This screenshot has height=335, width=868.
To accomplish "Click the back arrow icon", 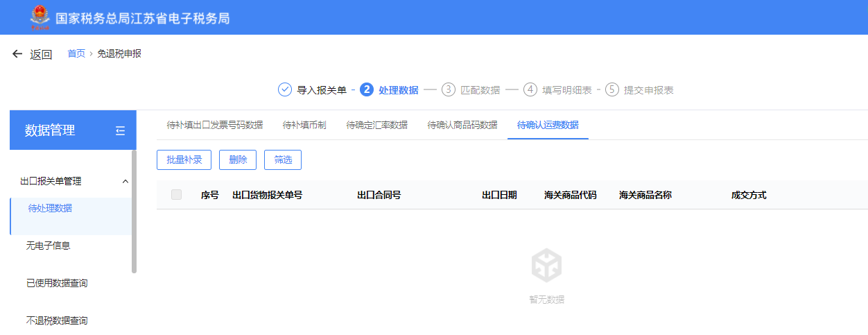I will pos(17,54).
